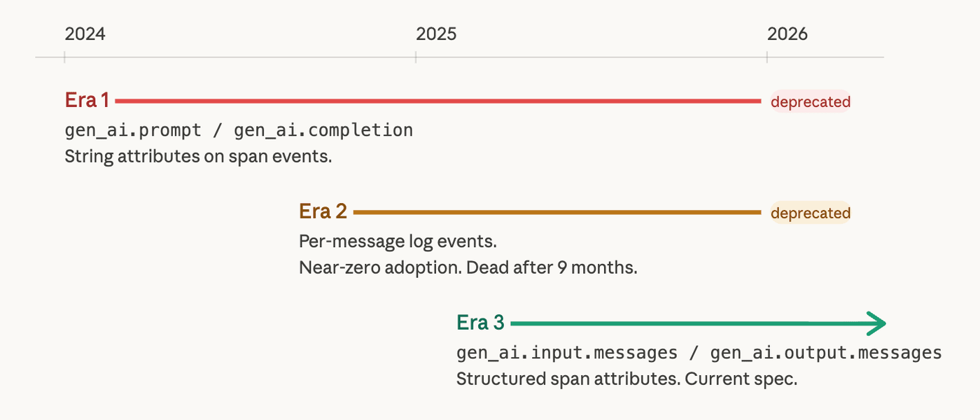Click gen_ai.input.messages / gen_ai.output.messages code text
The image size is (980, 420).
point(699,352)
